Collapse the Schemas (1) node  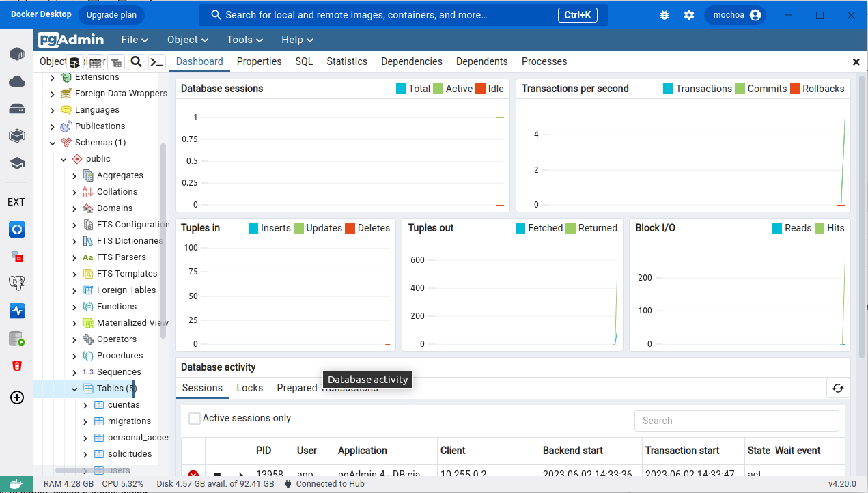coord(53,143)
